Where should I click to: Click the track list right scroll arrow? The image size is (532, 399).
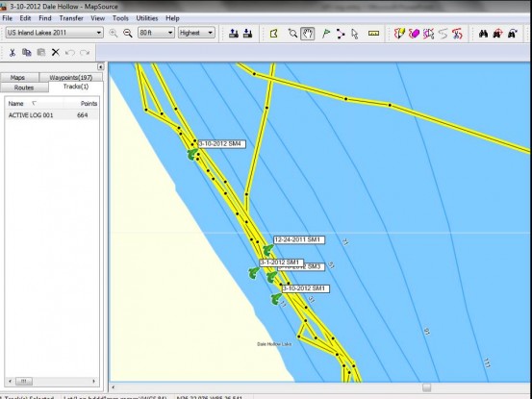click(x=94, y=382)
